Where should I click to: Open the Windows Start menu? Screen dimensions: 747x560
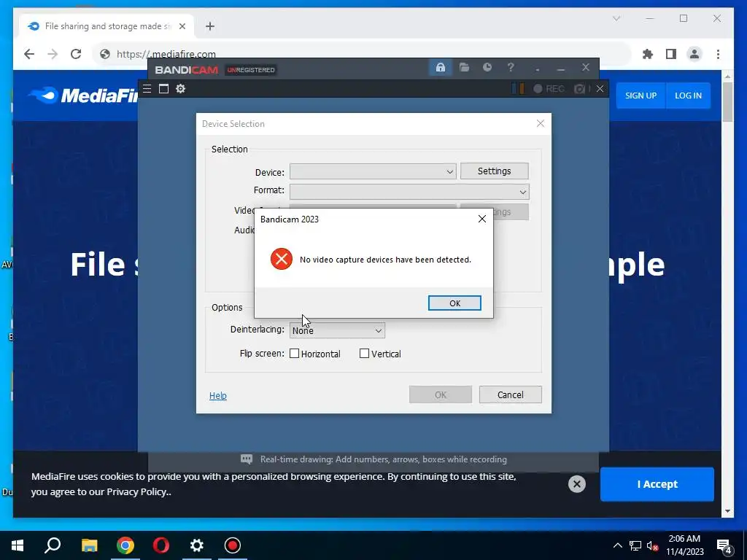[x=18, y=545]
